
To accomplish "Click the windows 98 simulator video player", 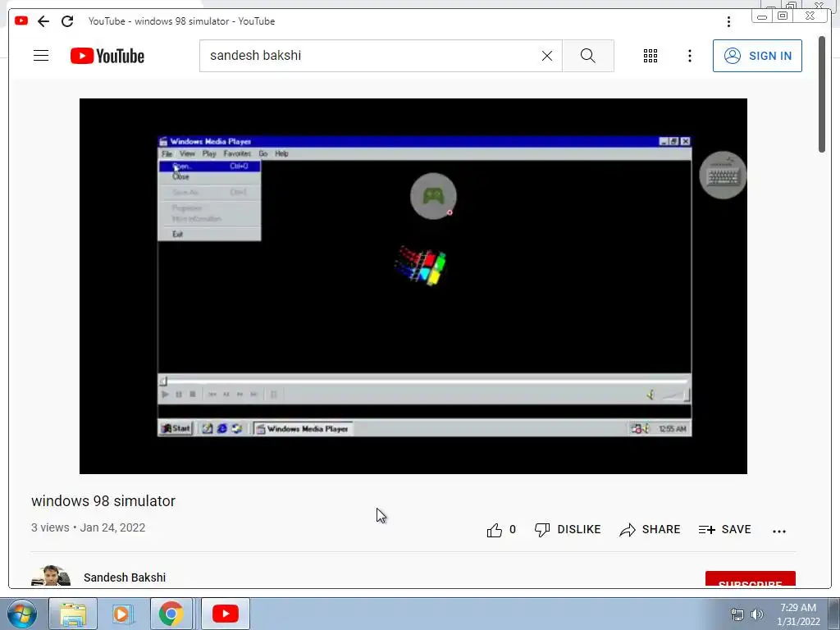I will 413,286.
